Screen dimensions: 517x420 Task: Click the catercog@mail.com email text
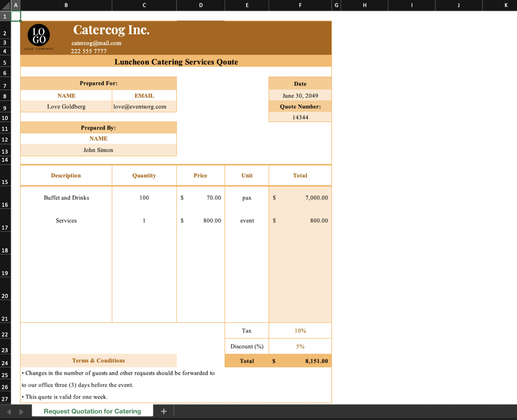click(96, 43)
